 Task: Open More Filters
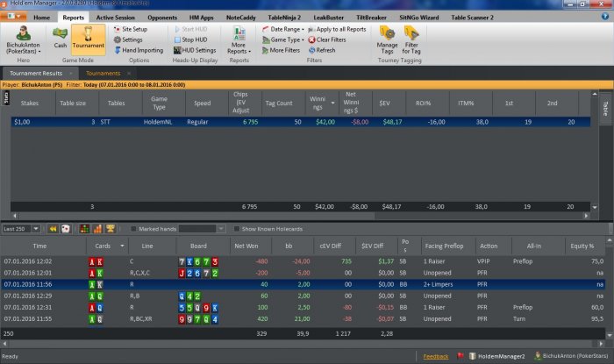point(281,50)
